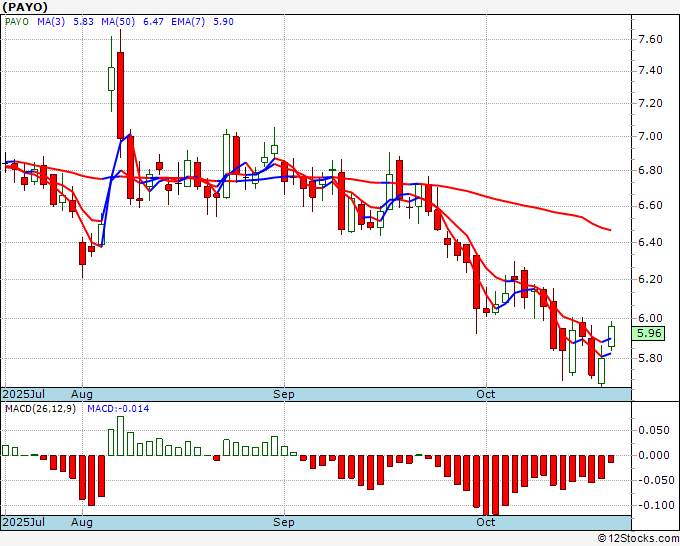The image size is (680, 546).
Task: Click the MA(50) line end near 6.47
Action: 610,230
